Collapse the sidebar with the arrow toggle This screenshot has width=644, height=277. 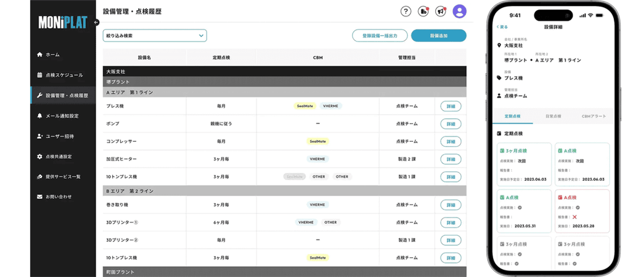click(x=97, y=23)
